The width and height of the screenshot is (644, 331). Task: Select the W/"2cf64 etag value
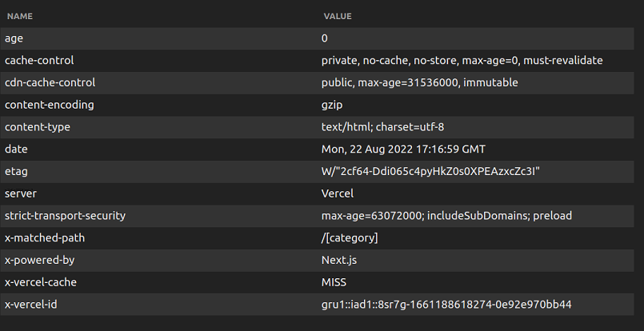pyautogui.click(x=430, y=171)
